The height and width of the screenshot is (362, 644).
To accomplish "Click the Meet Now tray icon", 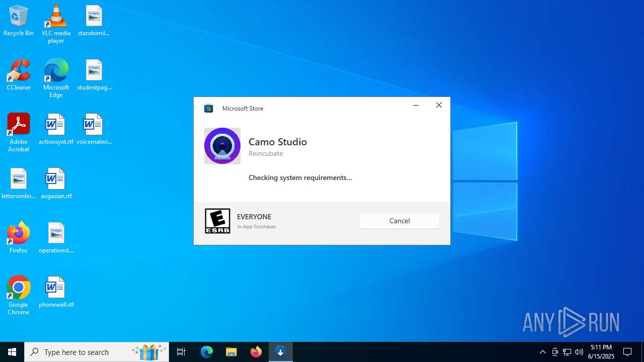I will coord(555,352).
